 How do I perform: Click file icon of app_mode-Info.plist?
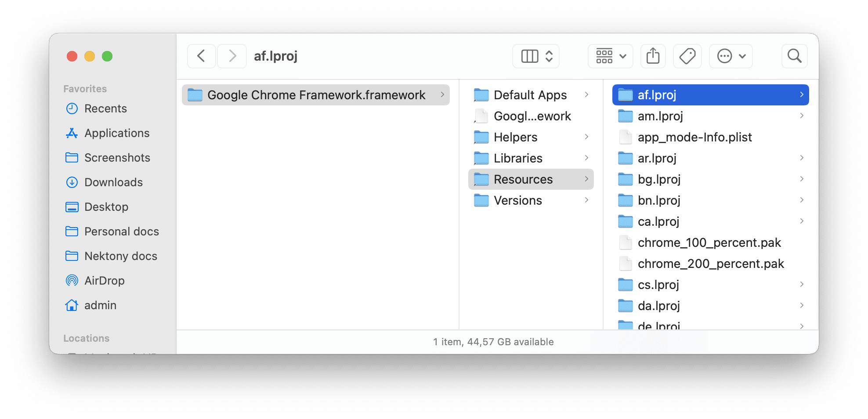[x=625, y=137]
